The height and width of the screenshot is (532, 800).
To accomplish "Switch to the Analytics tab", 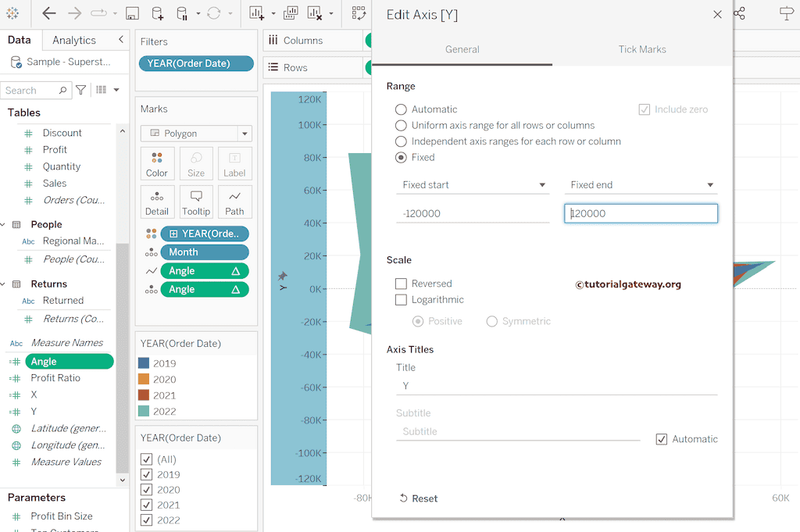I will (74, 41).
